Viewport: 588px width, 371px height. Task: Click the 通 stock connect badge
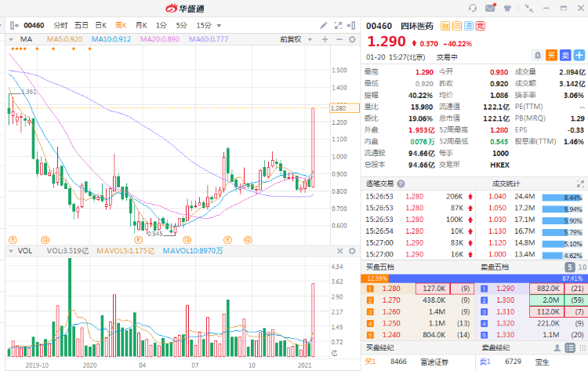coord(469,26)
